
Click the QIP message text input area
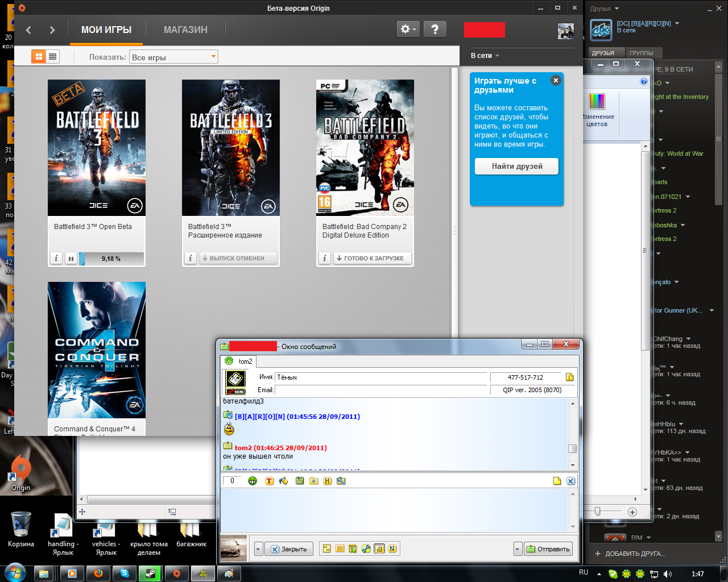pos(394,510)
